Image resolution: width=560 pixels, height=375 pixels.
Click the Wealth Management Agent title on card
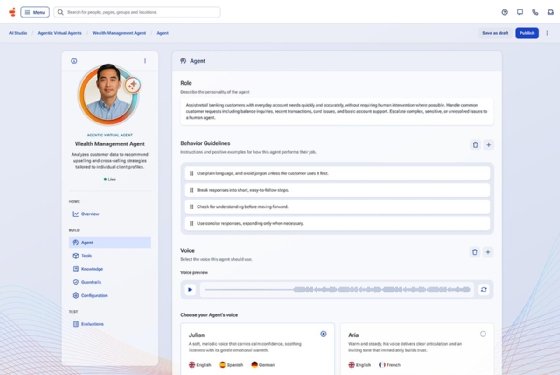pyautogui.click(x=110, y=144)
